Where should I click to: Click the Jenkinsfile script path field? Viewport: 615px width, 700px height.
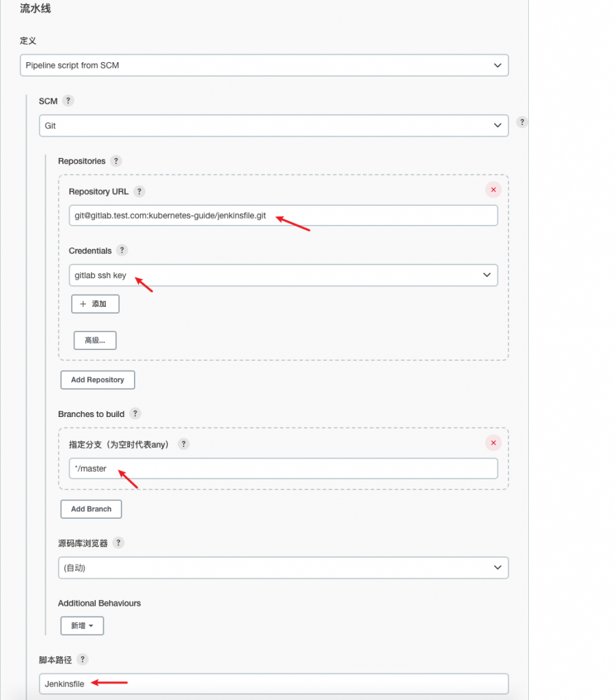274,684
